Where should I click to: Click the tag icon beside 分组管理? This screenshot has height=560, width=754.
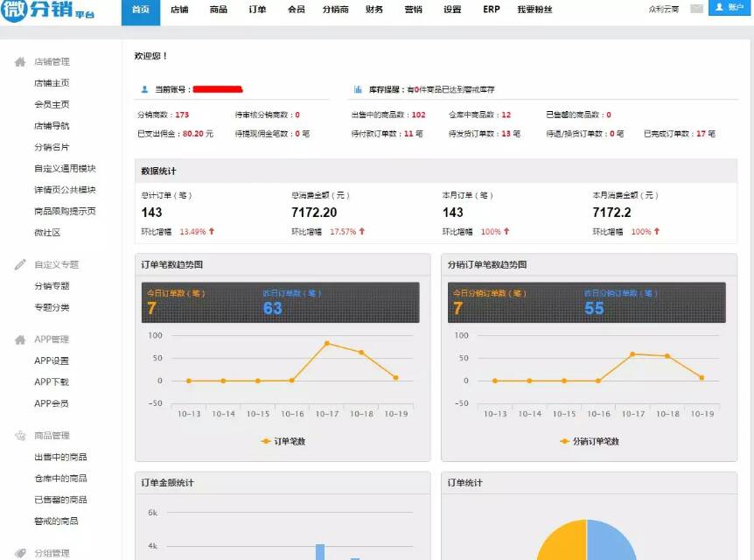pyautogui.click(x=20, y=553)
